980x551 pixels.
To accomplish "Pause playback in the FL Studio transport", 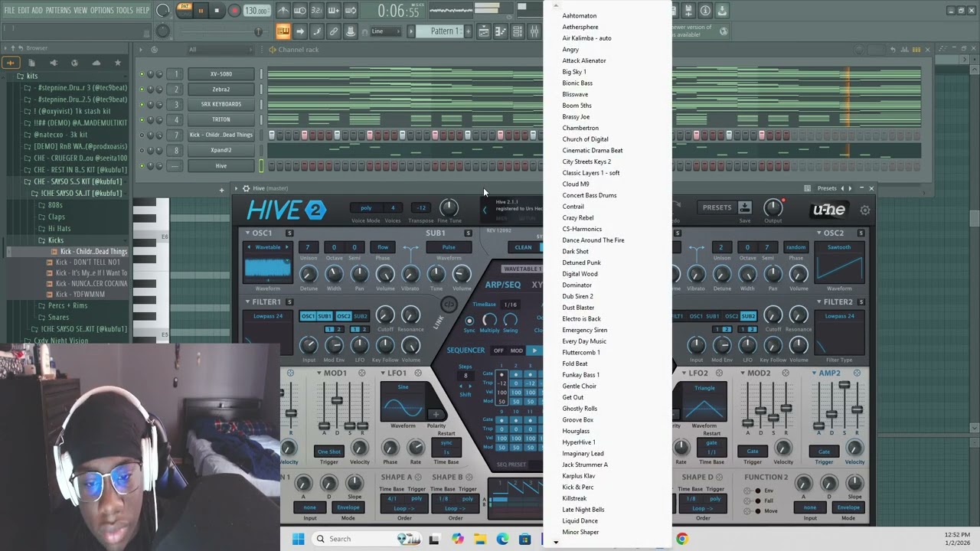I will tap(201, 11).
